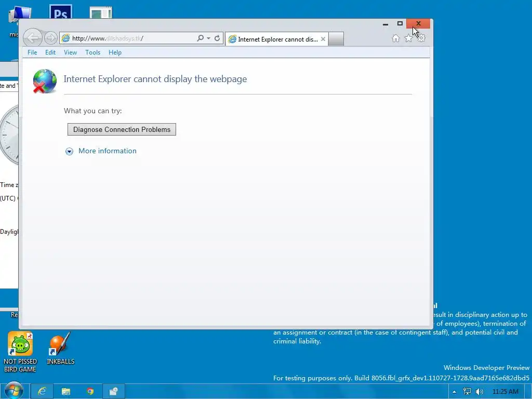Launch Chrome from the taskbar
The width and height of the screenshot is (532, 399).
90,392
